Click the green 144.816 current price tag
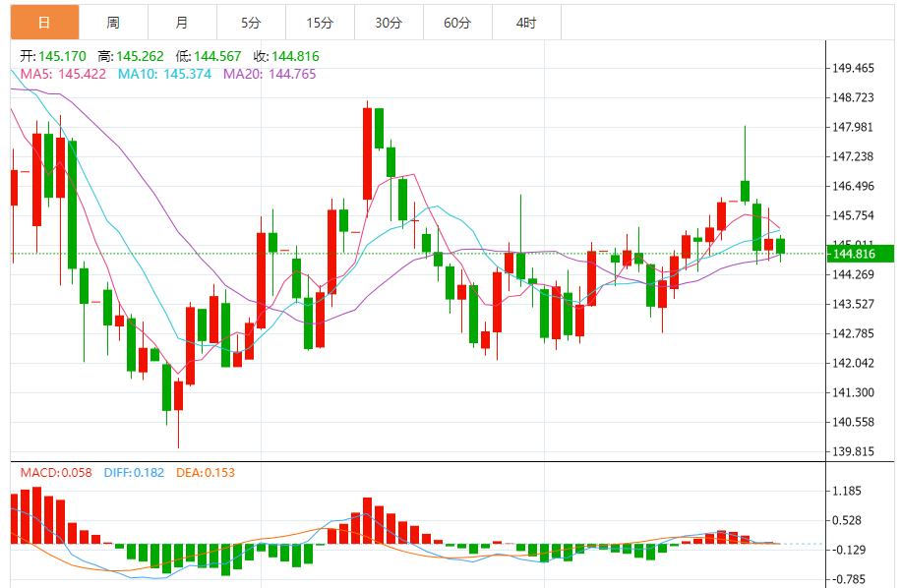The height and width of the screenshot is (588, 901). (x=861, y=254)
